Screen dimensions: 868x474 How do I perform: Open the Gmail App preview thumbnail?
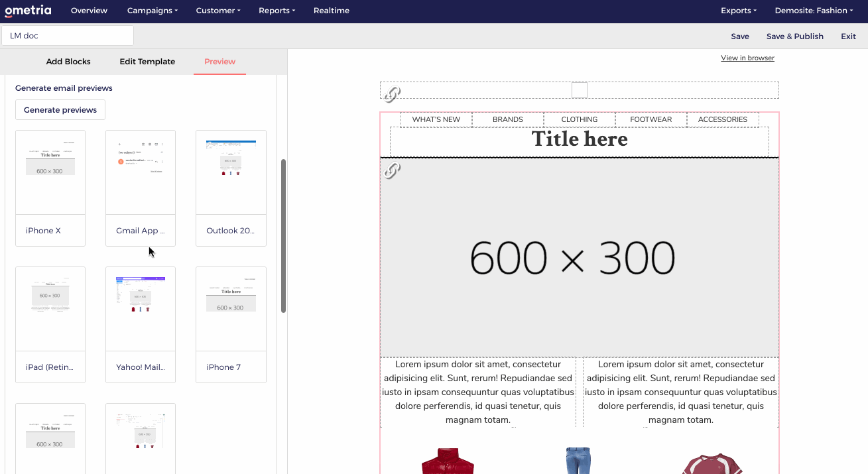pyautogui.click(x=141, y=172)
